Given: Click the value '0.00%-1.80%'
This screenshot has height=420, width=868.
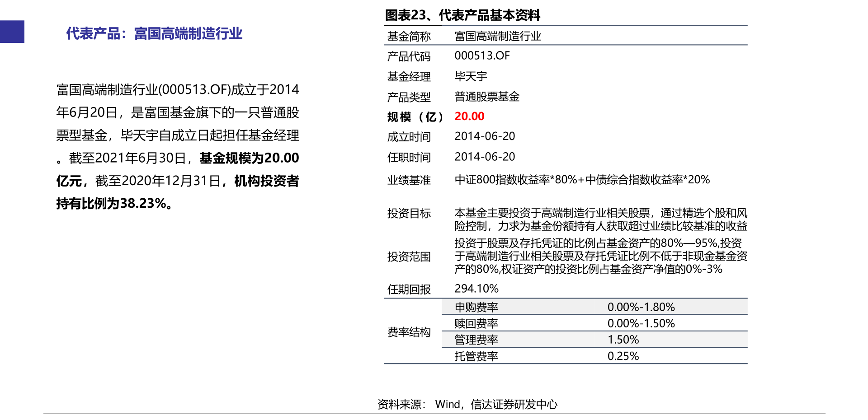Looking at the screenshot, I should click(641, 307).
